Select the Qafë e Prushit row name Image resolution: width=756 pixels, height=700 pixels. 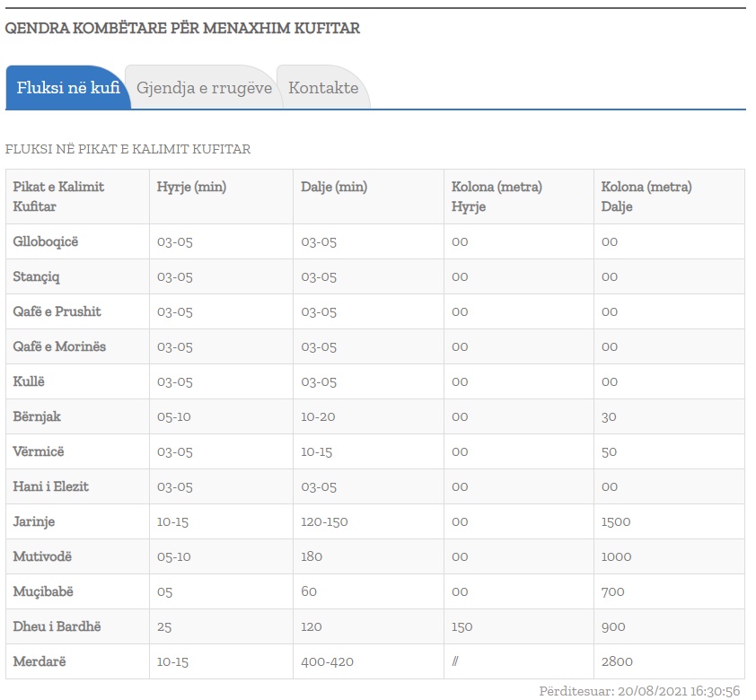57,311
